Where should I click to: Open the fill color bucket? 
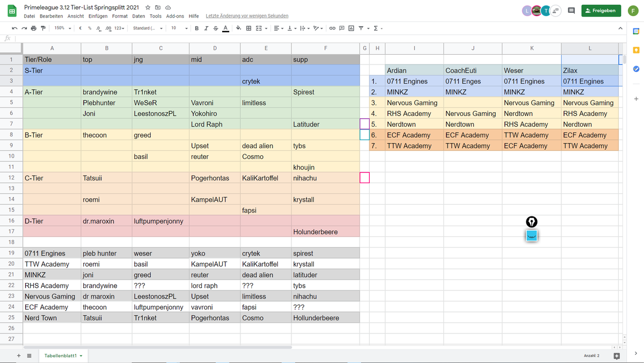pyautogui.click(x=239, y=28)
